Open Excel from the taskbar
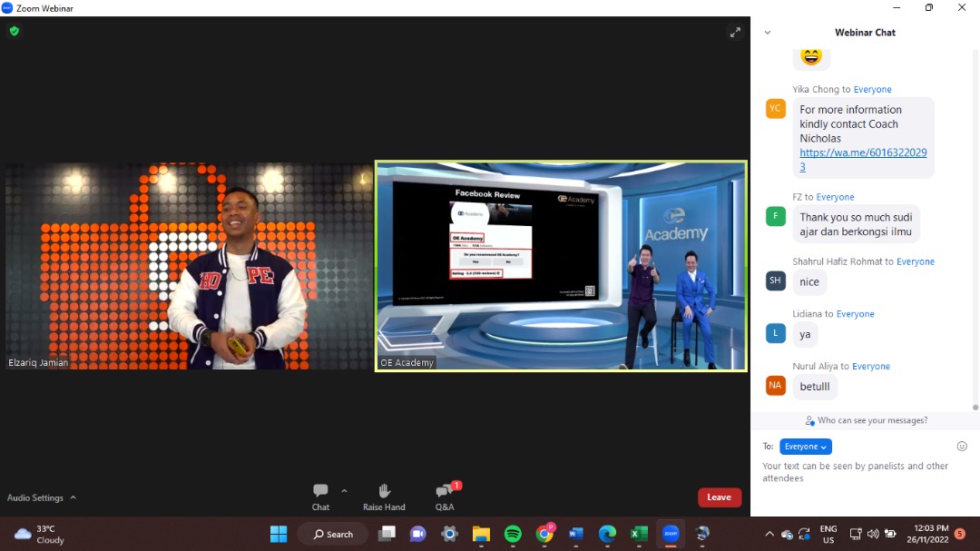The image size is (980, 551). [x=639, y=534]
